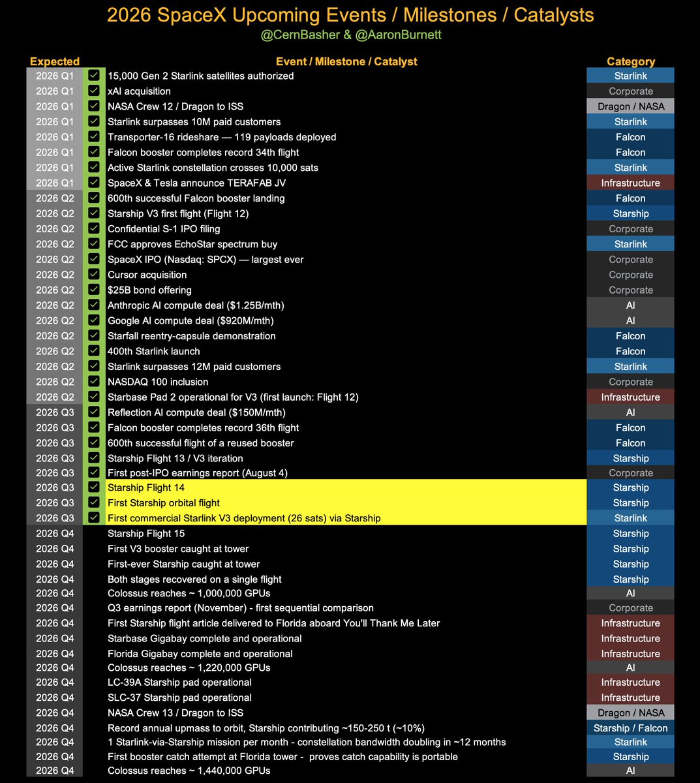Image resolution: width=700 pixels, height=783 pixels.
Task: Click the @CernBasher & @AaronBurnett credit line
Action: 350,36
